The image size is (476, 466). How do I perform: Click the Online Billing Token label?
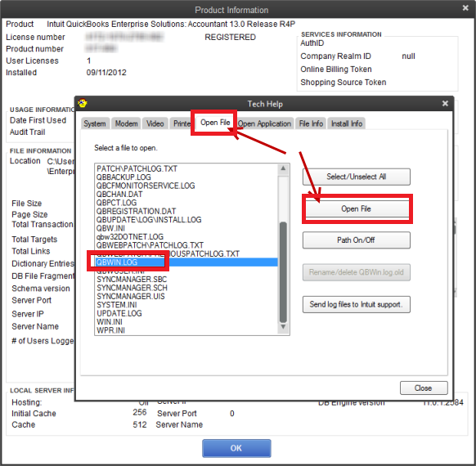[x=336, y=69]
